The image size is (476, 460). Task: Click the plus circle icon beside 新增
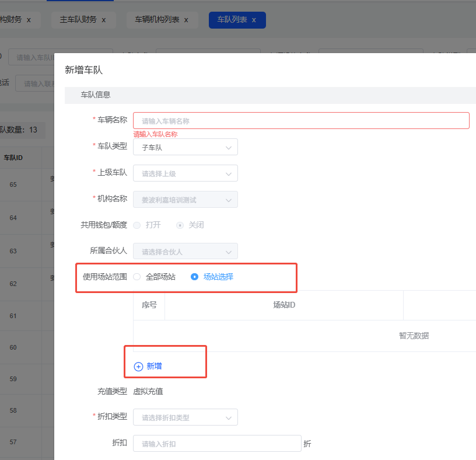tap(138, 367)
